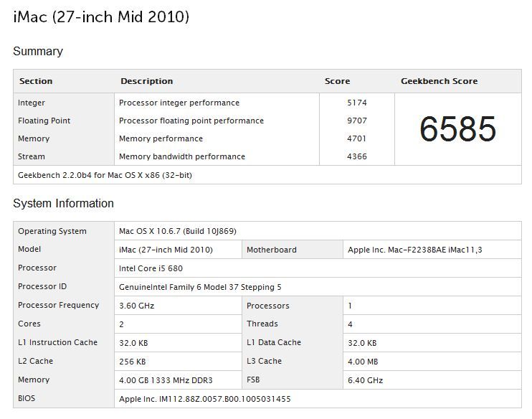The height and width of the screenshot is (419, 532).
Task: Click the Geekbench Score column header
Action: pyautogui.click(x=439, y=81)
